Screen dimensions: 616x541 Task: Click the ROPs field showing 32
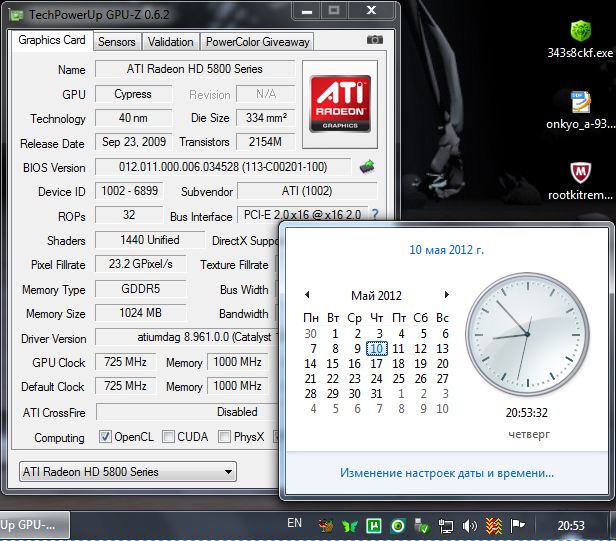129,215
